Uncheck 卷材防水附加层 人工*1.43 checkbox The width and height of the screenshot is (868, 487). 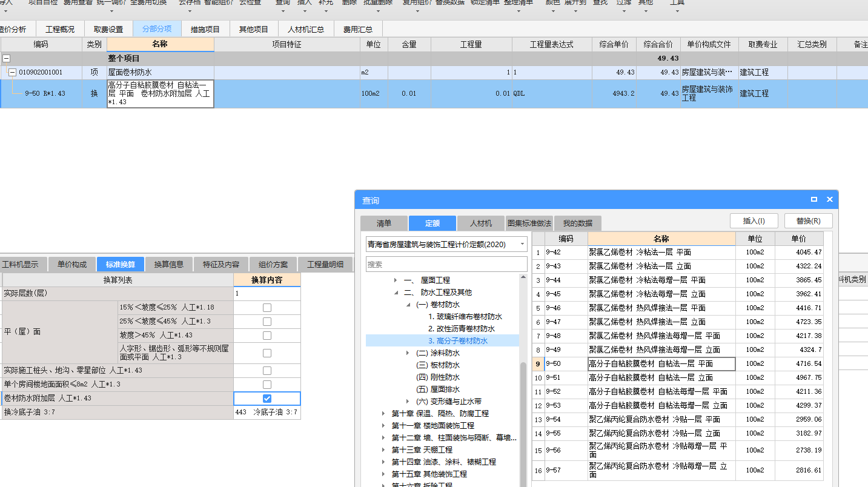point(267,399)
